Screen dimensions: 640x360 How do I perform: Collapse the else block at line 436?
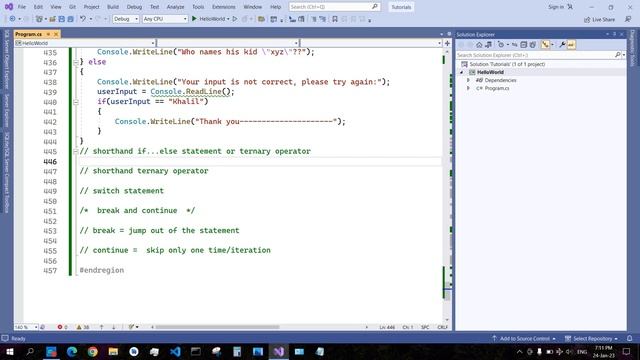76,62
